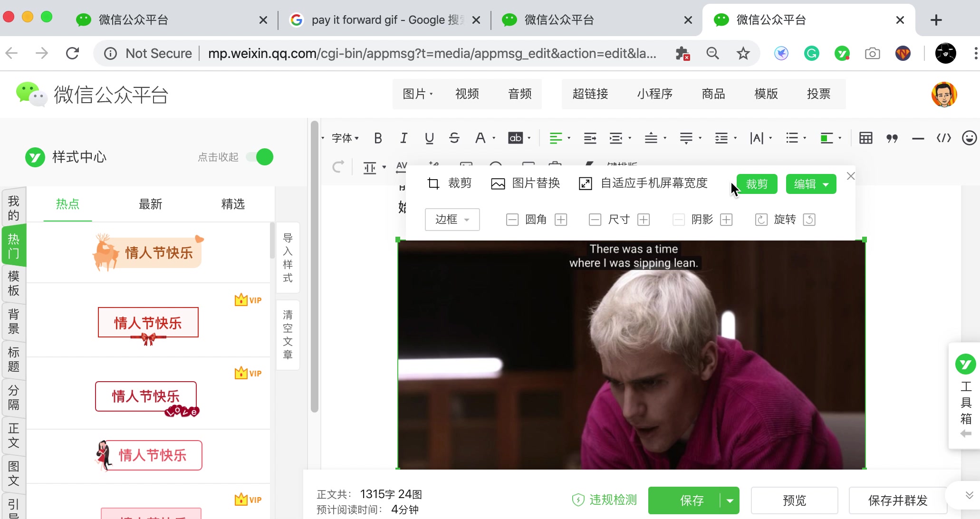
Task: Click the 预览 preview button
Action: [x=794, y=500]
